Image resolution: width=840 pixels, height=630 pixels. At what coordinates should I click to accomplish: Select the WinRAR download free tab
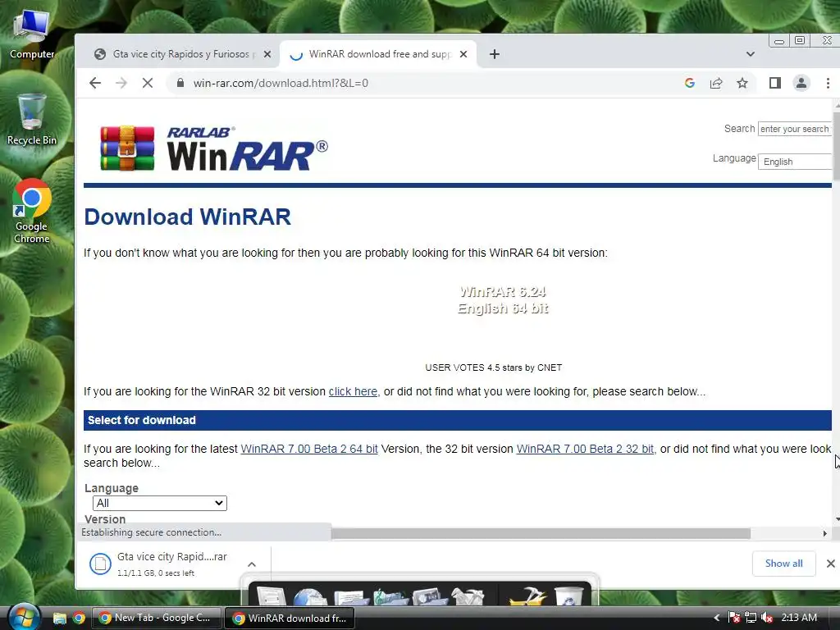click(378, 54)
